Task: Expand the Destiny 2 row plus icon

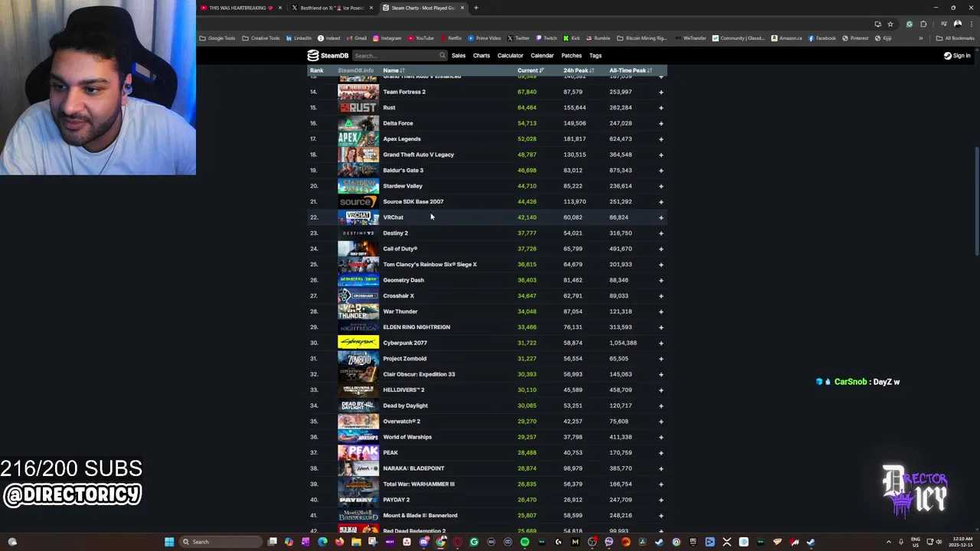Action: [661, 233]
